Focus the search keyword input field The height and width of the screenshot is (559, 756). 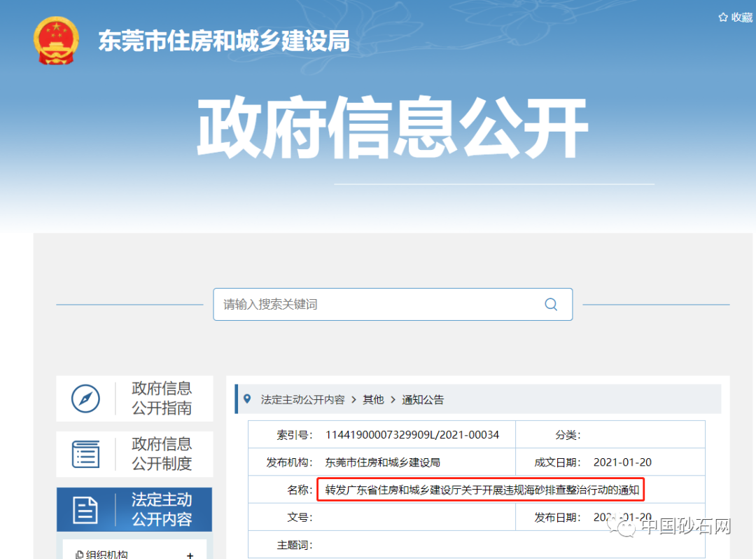click(378, 304)
